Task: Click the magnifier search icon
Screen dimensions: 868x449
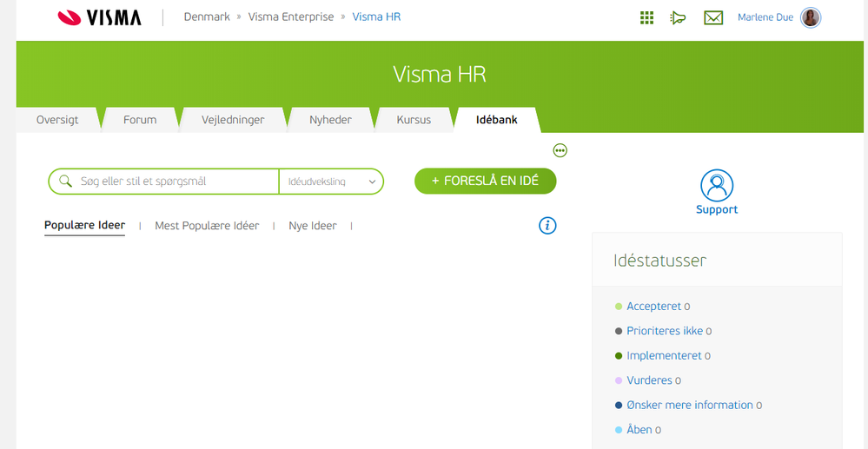Action: pos(66,181)
